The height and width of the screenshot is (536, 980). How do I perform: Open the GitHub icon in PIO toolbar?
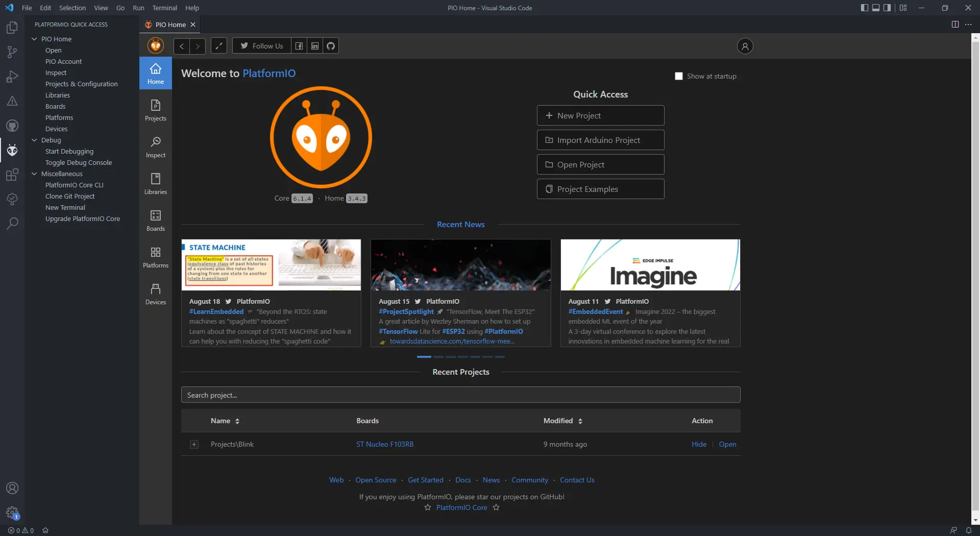click(331, 46)
